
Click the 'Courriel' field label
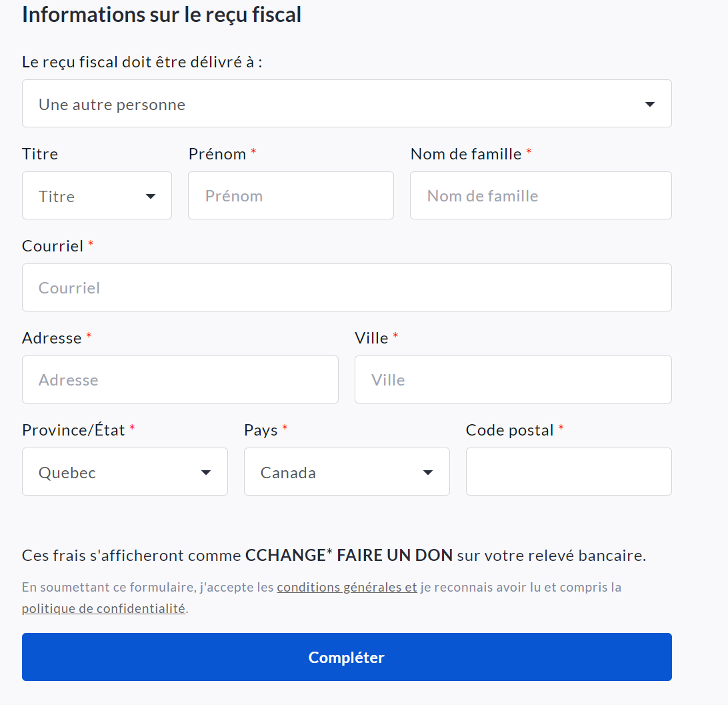coord(53,246)
